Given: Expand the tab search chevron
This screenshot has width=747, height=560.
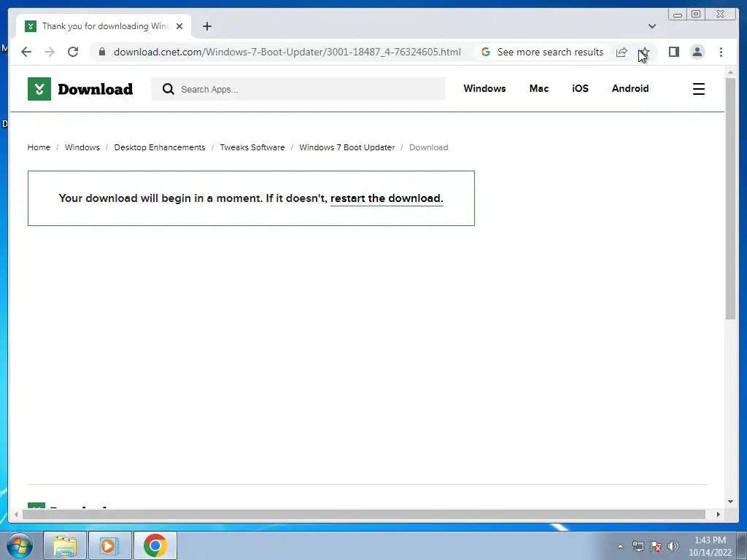Looking at the screenshot, I should (652, 26).
